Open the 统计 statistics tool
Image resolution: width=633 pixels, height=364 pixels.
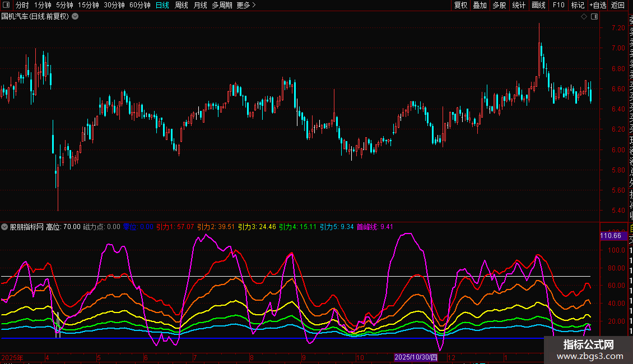pos(519,5)
